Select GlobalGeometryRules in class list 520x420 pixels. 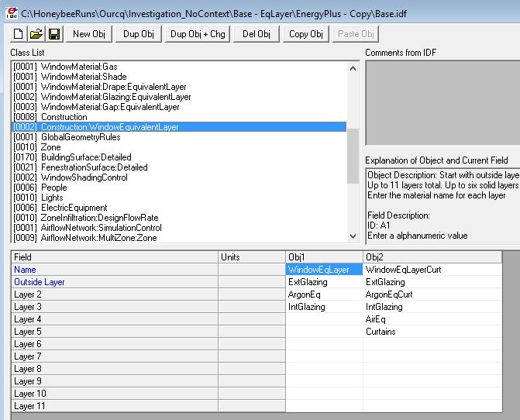point(179,137)
